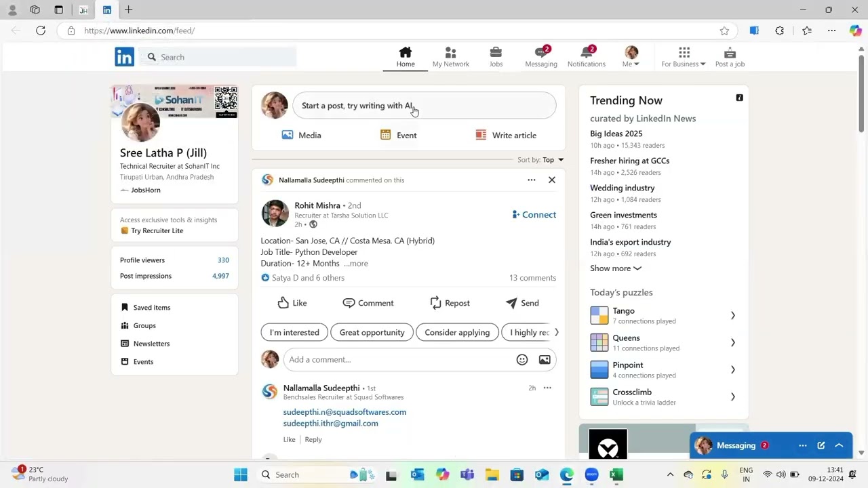The height and width of the screenshot is (488, 868).
Task: Open Groups in the sidebar
Action: point(138,325)
